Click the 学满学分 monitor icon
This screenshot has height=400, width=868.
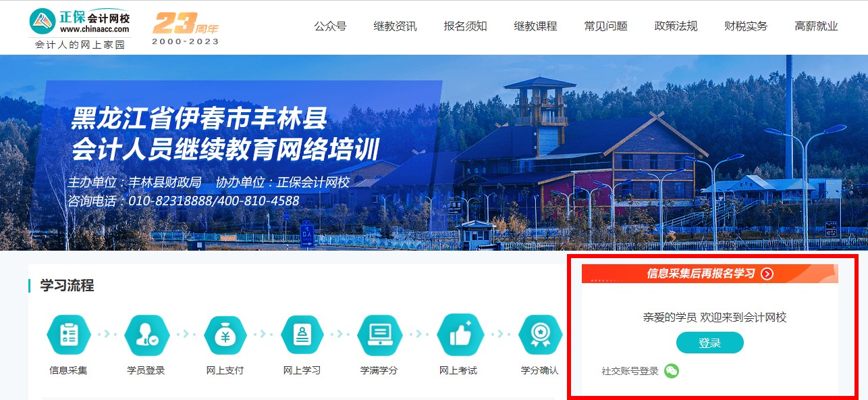click(379, 335)
